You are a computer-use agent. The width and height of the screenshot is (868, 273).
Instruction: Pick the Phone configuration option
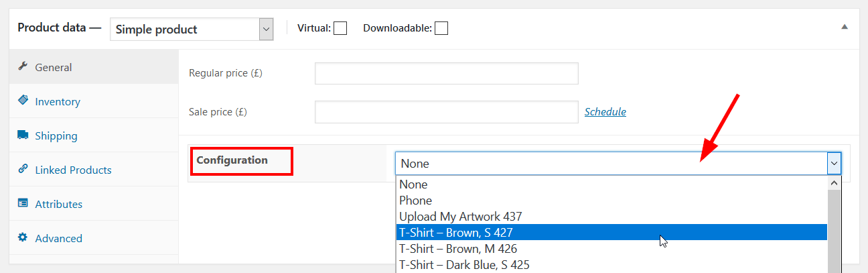pyautogui.click(x=611, y=201)
